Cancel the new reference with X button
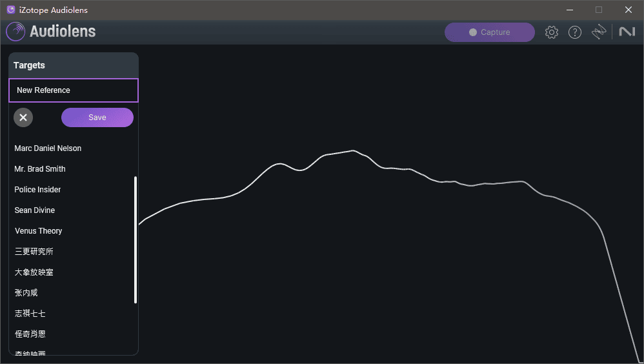Image resolution: width=644 pixels, height=364 pixels. pos(23,117)
